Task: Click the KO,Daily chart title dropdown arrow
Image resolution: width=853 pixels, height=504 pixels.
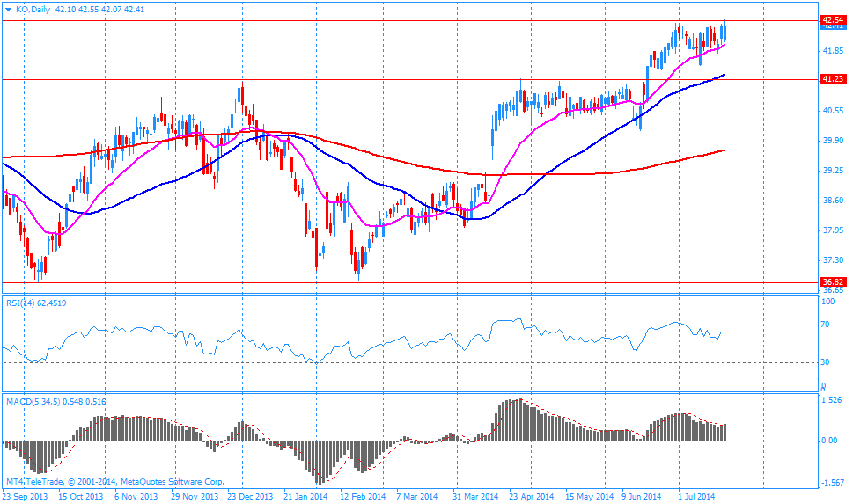Action: (8, 10)
